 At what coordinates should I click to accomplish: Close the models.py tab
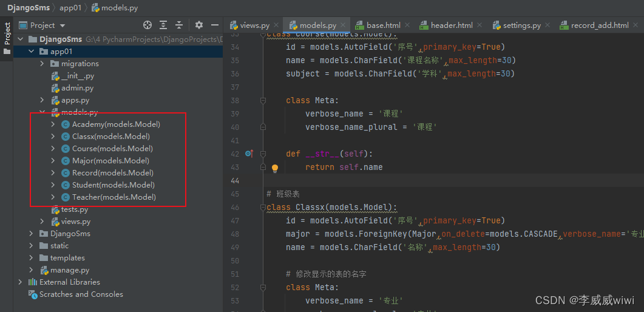(x=344, y=25)
